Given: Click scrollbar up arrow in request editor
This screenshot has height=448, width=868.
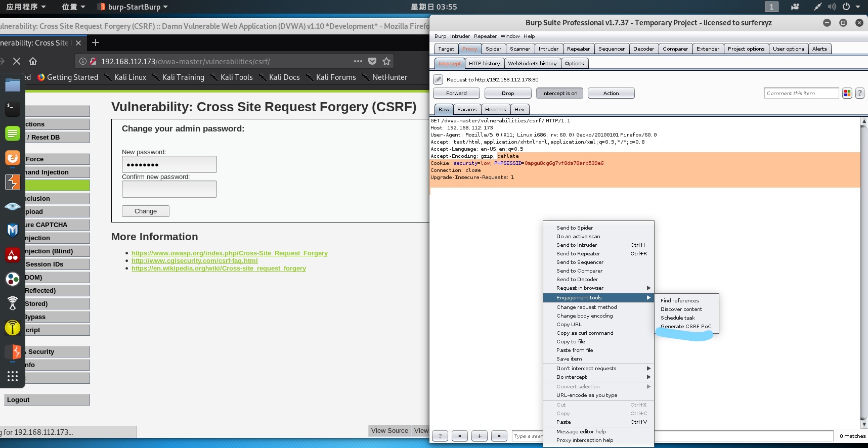Looking at the screenshot, I should click(864, 121).
